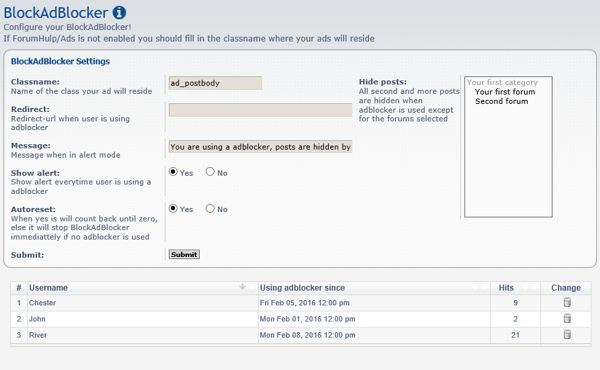Click date 'Mon Feb 08, 2016 12:00 pm'
The width and height of the screenshot is (600, 370).
(307, 335)
